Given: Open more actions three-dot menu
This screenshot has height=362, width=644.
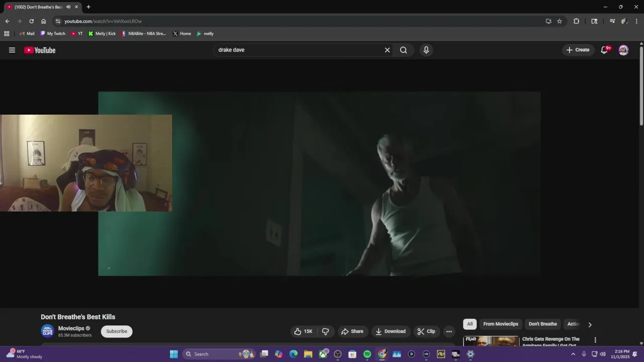Looking at the screenshot, I should [x=449, y=331].
